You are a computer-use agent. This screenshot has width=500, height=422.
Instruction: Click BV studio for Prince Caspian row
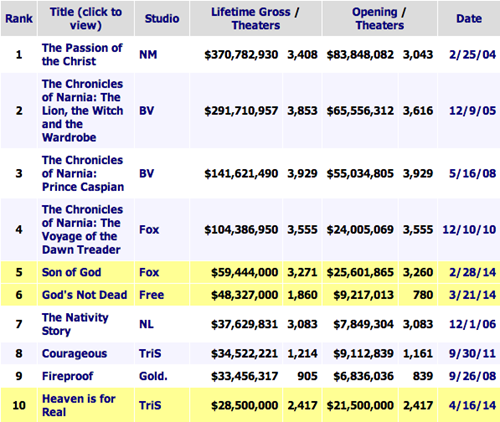click(146, 173)
